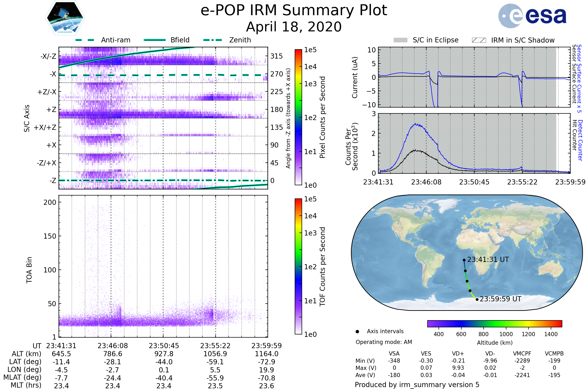The width and height of the screenshot is (588, 392).
Task: Click the Zenith dash-dot legend marker
Action: pyautogui.click(x=212, y=40)
